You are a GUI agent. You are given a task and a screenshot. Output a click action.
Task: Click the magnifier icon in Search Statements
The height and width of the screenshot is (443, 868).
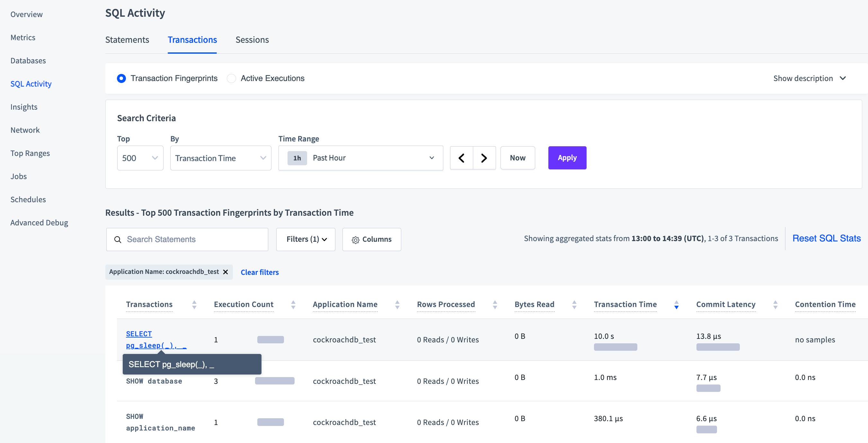click(117, 240)
